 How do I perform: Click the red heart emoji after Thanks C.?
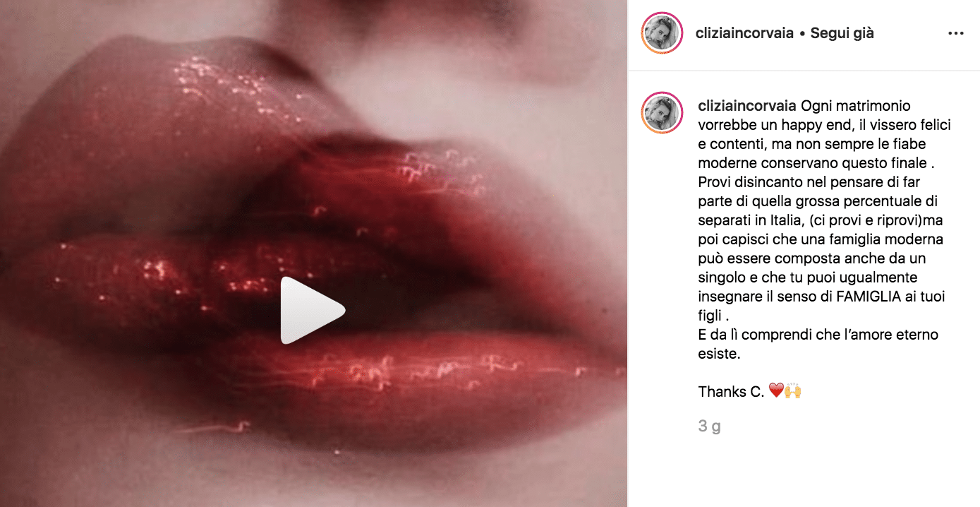(x=776, y=390)
